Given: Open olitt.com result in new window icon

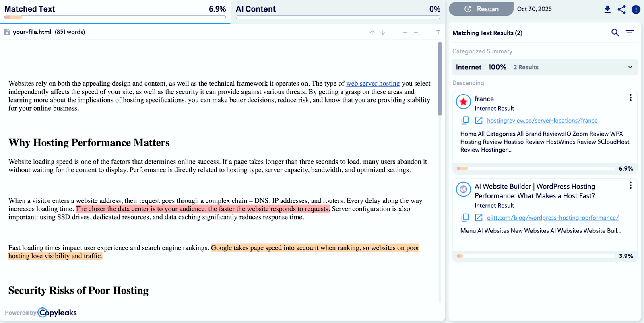Looking at the screenshot, I should pos(479,218).
